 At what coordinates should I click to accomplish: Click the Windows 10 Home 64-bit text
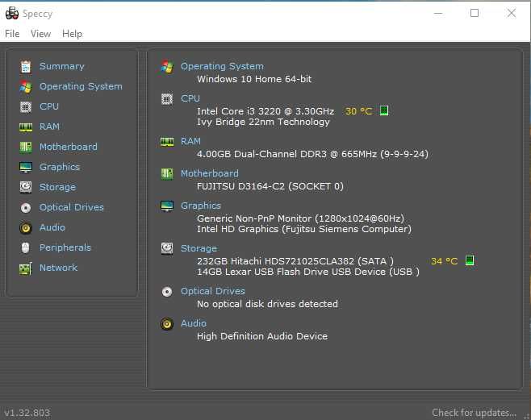pos(254,79)
